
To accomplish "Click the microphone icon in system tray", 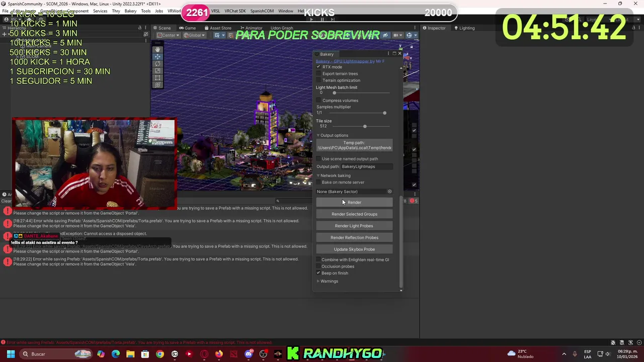I will pos(575,354).
